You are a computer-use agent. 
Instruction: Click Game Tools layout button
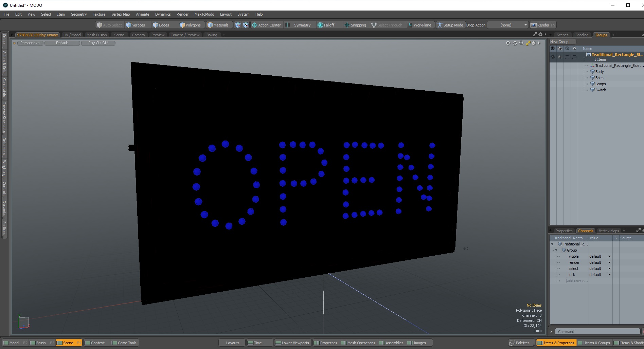[124, 343]
